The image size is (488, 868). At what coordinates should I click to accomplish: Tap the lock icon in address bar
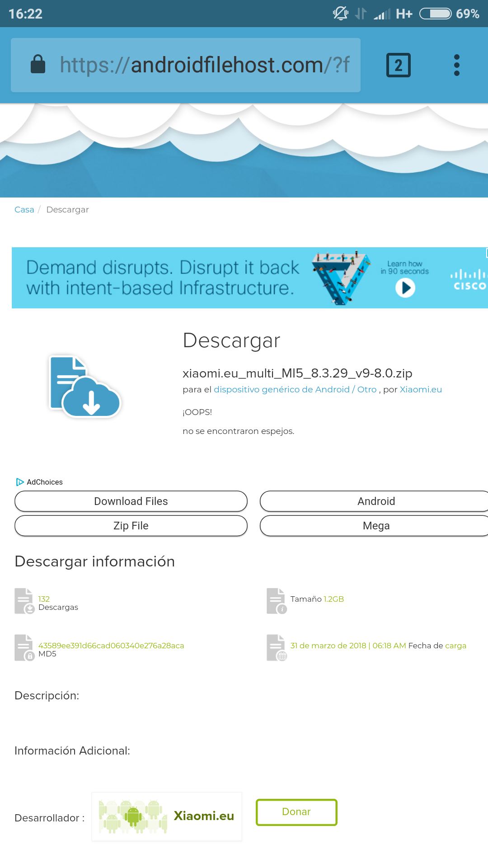[x=38, y=64]
